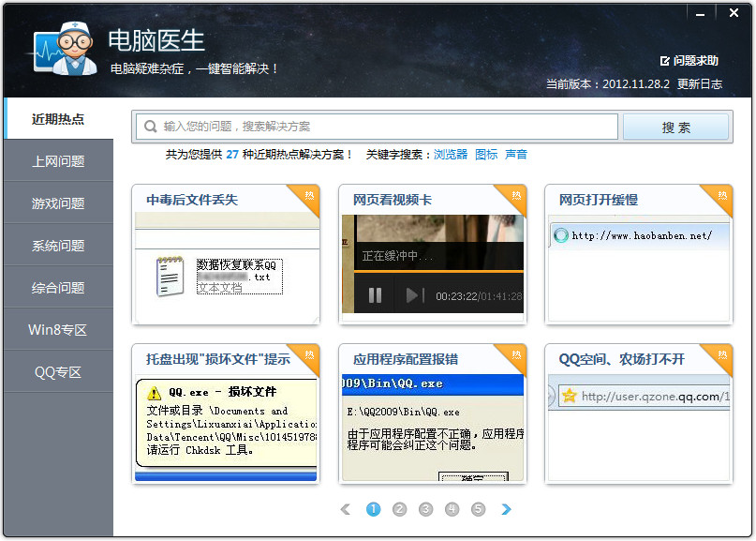Open the 更新日志 link
756x541 pixels.
click(700, 84)
